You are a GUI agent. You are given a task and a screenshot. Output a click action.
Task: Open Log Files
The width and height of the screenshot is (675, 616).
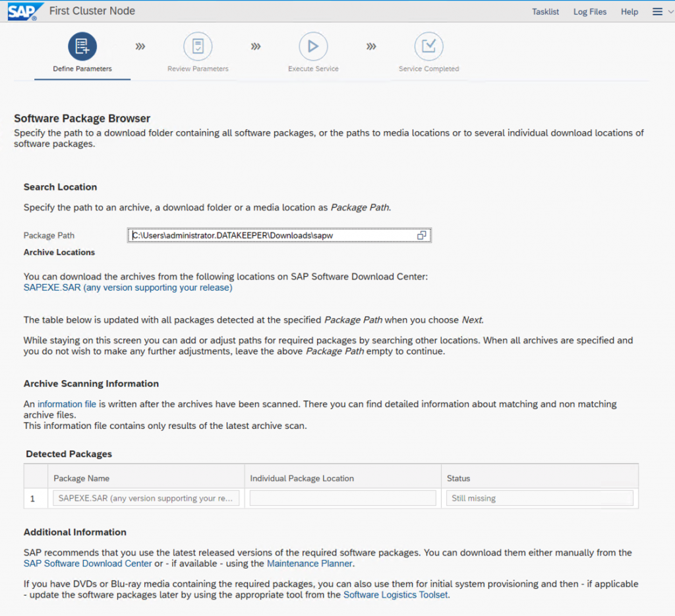pos(590,12)
